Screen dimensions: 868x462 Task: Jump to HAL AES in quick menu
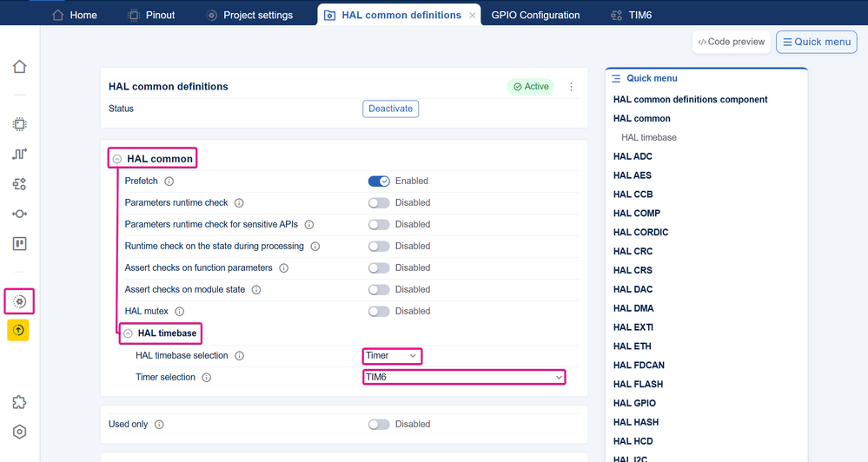coord(633,175)
